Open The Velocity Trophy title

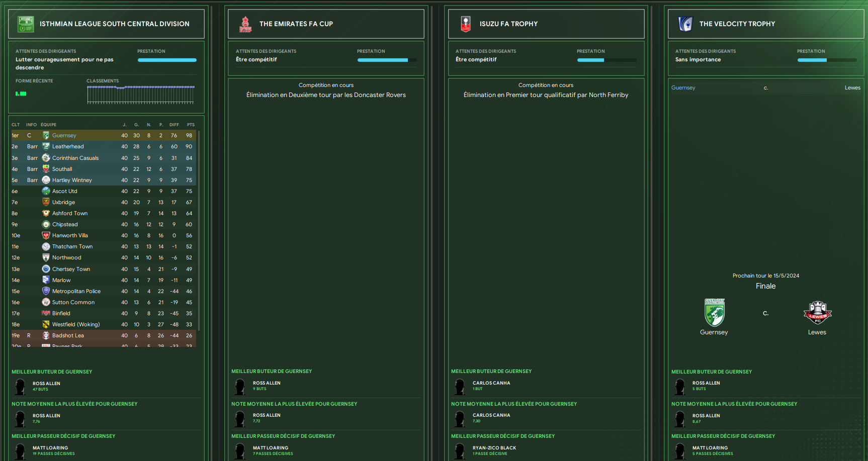(x=737, y=24)
